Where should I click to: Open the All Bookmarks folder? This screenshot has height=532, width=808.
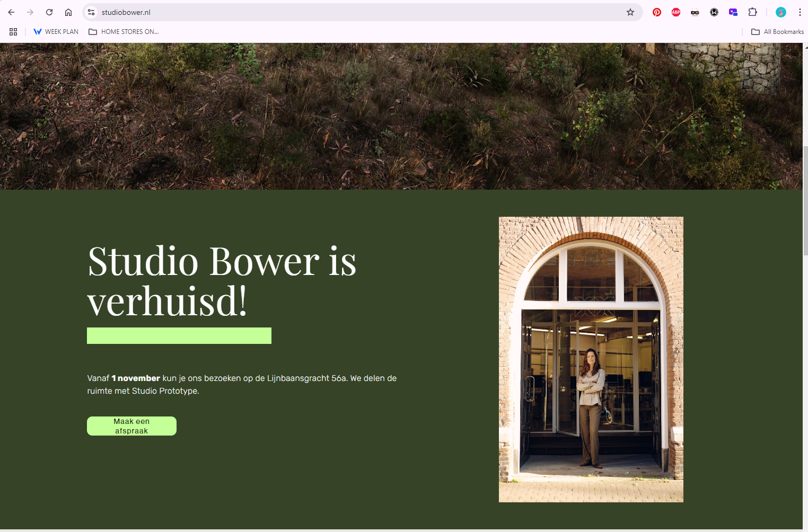point(778,32)
